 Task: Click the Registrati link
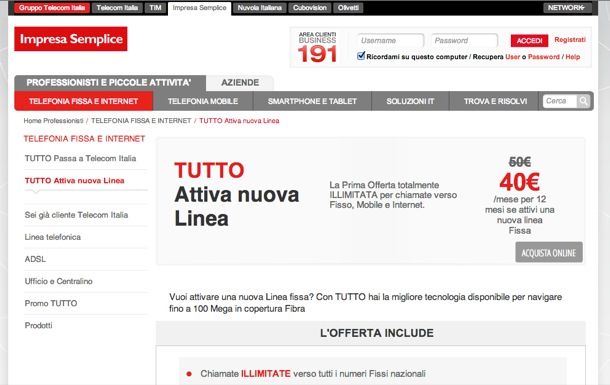click(570, 40)
